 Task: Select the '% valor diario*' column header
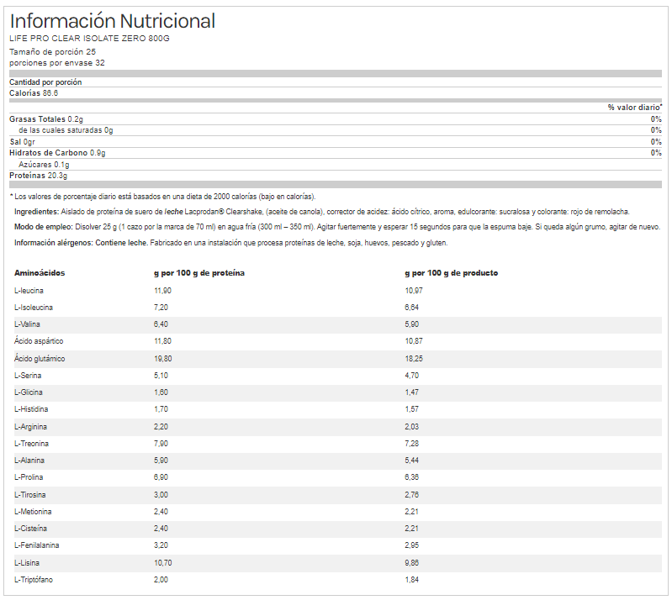coord(634,108)
